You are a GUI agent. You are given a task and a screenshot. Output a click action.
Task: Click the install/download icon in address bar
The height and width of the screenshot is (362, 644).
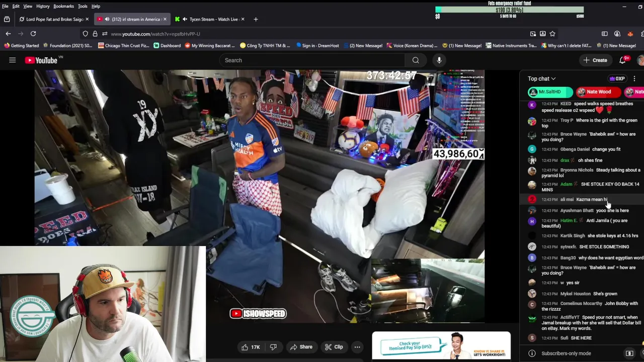(542, 34)
